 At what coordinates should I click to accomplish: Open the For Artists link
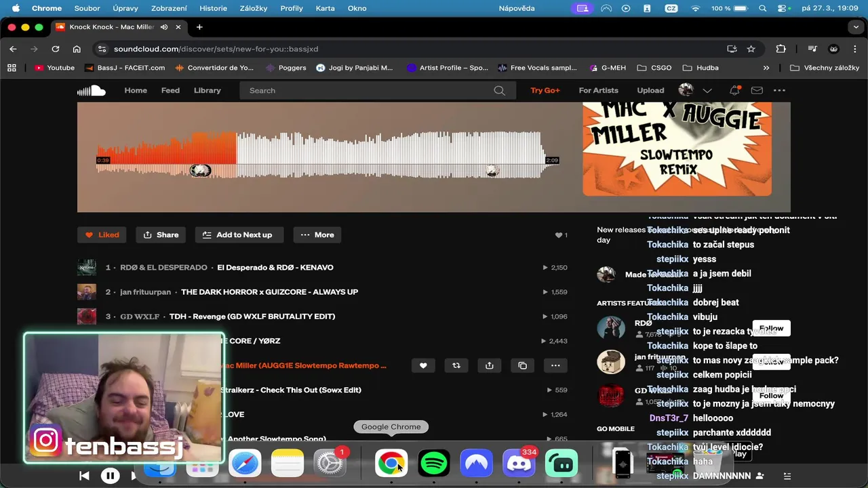(598, 90)
